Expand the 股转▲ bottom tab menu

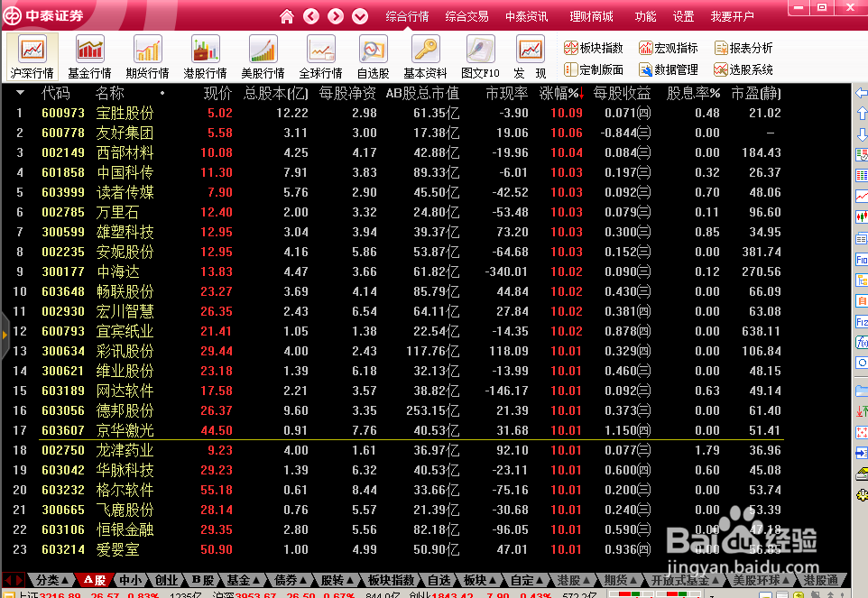click(x=337, y=580)
